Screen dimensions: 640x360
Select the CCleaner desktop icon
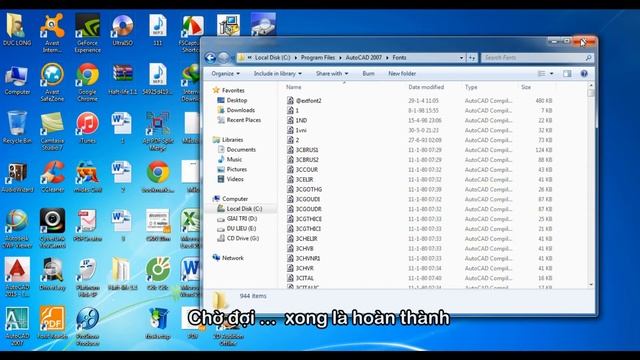tap(52, 176)
